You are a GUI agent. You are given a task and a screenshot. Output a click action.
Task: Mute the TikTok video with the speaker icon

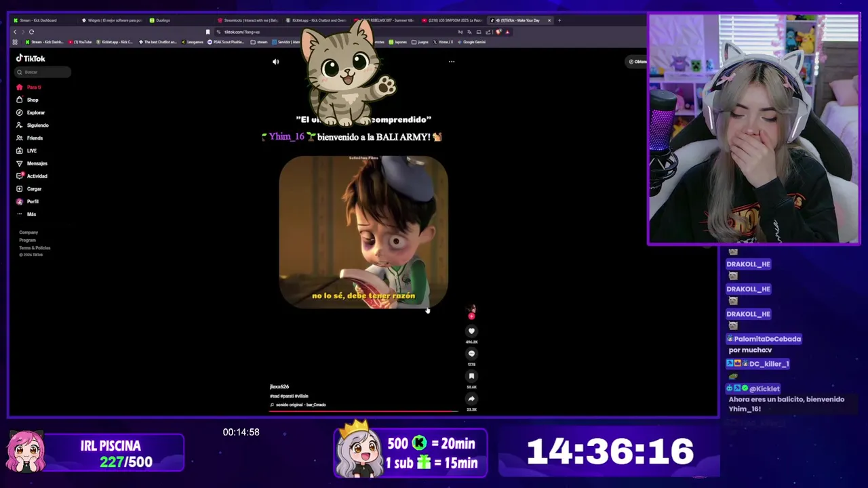pyautogui.click(x=275, y=62)
